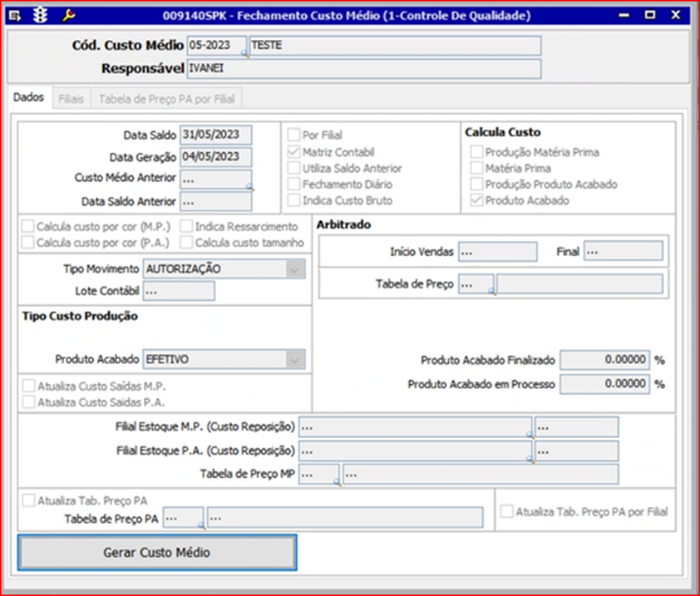This screenshot has width=700, height=596.
Task: Open the wrench settings icon
Action: coord(68,15)
